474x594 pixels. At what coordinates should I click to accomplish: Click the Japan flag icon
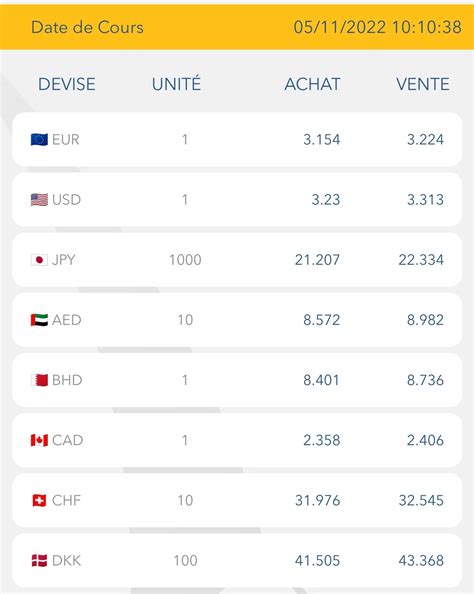point(39,260)
